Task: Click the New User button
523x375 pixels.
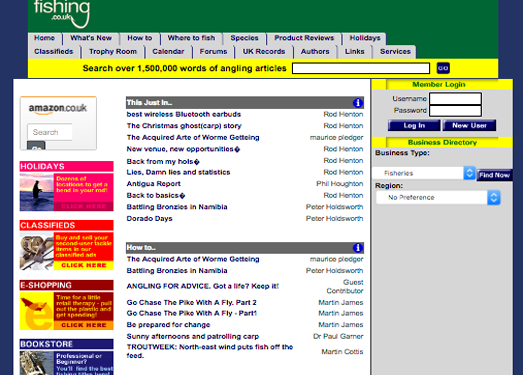Action: [x=469, y=125]
